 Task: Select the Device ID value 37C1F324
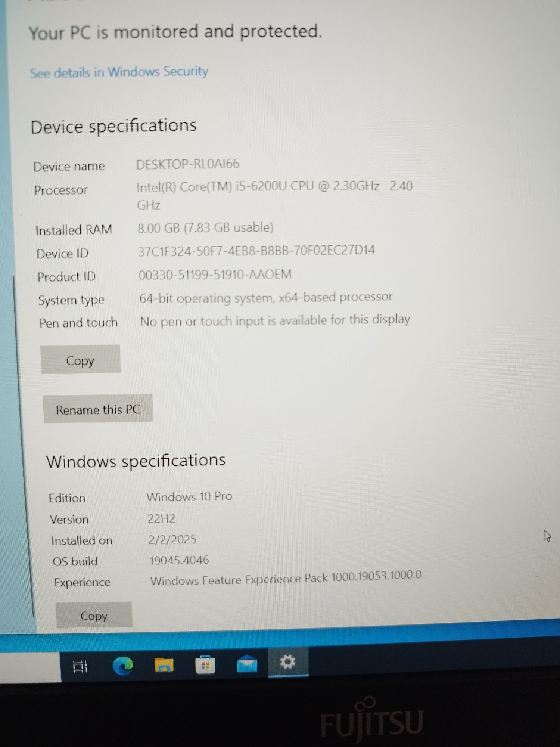pyautogui.click(x=256, y=251)
